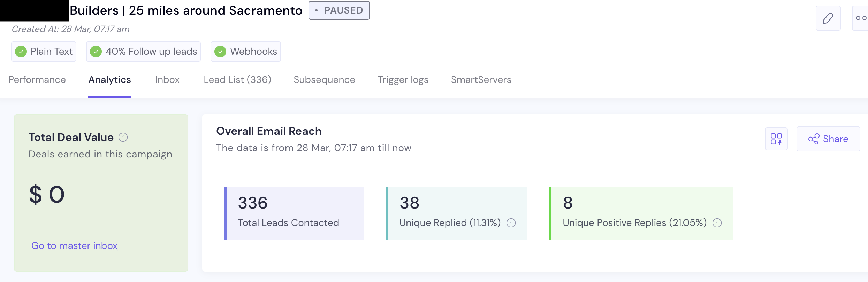Click green check on 40% Follow up leads
This screenshot has height=282, width=868.
point(96,52)
